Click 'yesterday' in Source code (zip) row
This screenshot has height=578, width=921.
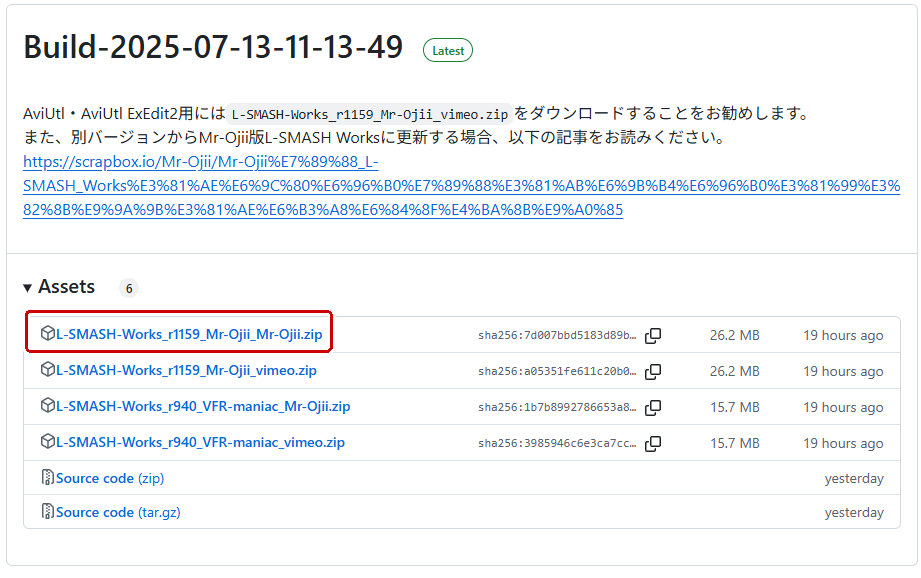pyautogui.click(x=854, y=479)
